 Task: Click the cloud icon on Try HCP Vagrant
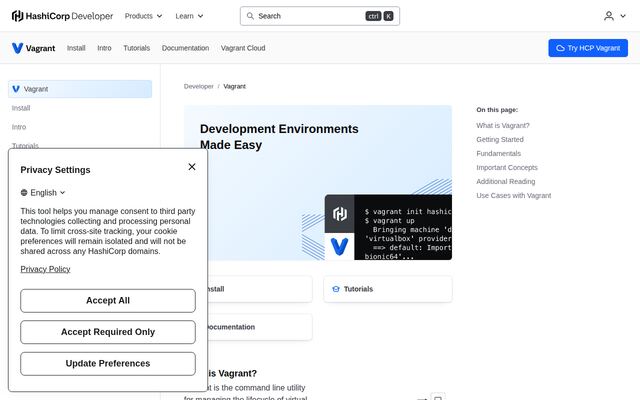(x=560, y=48)
